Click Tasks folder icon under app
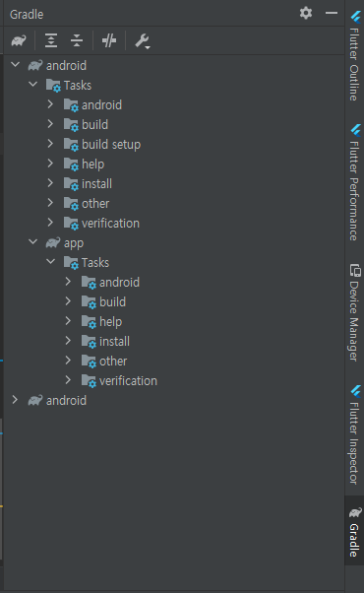Screen dimensions: 364x593 (71, 263)
